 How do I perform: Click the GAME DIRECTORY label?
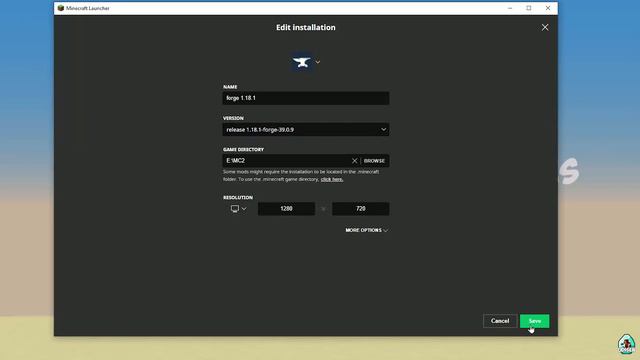click(243, 149)
